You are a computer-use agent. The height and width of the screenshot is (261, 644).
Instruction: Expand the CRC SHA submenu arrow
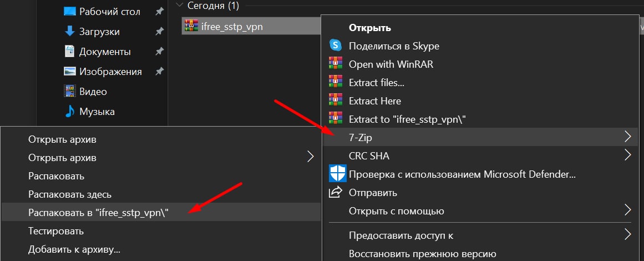(x=627, y=155)
